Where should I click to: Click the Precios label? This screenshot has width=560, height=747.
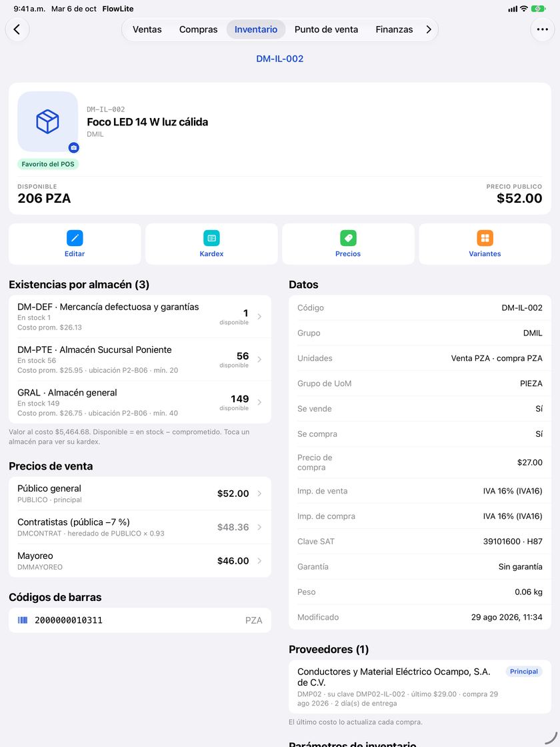(348, 254)
